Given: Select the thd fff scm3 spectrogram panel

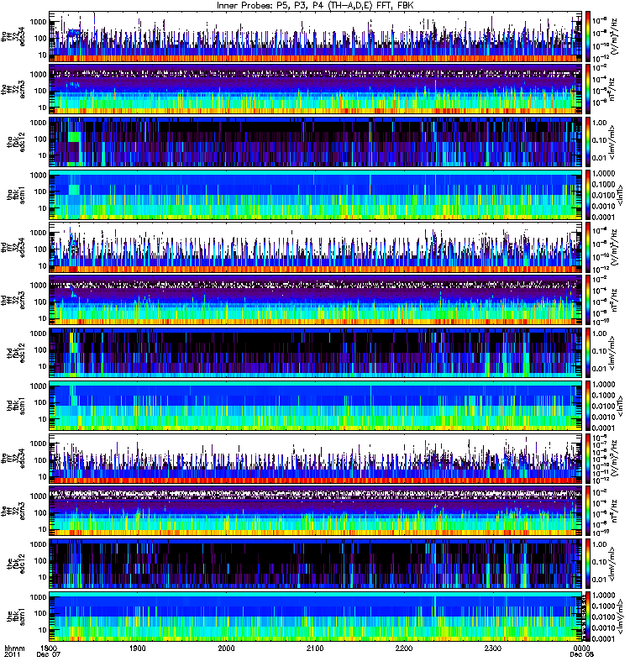Looking at the screenshot, I should [315, 300].
